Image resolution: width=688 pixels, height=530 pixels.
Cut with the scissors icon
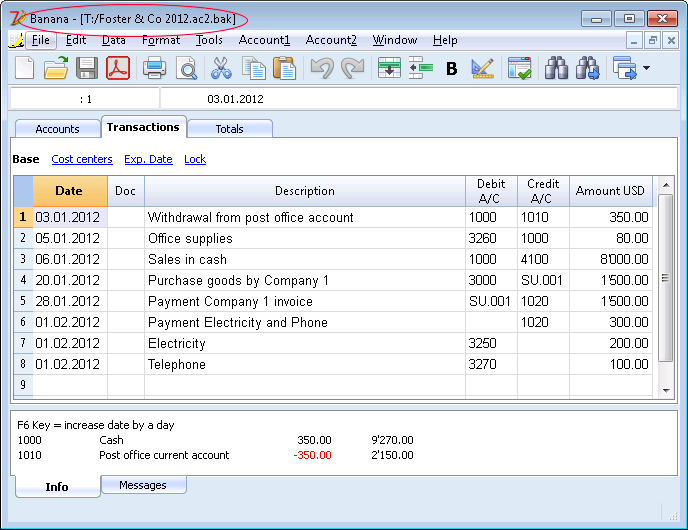tap(221, 68)
